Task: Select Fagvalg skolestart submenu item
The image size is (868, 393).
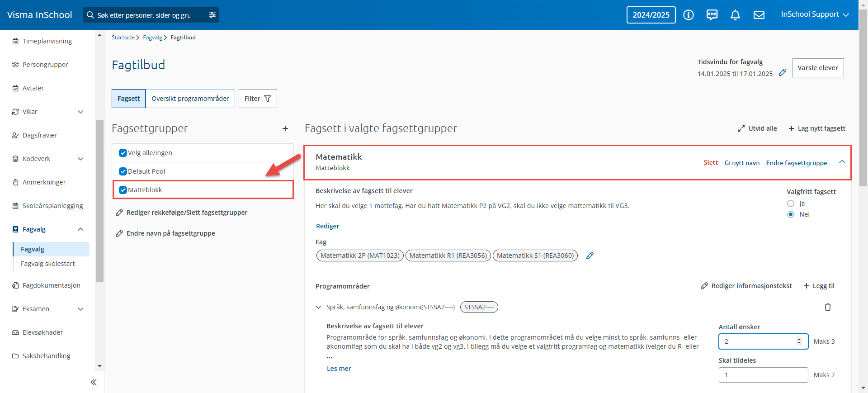Action: (x=48, y=264)
